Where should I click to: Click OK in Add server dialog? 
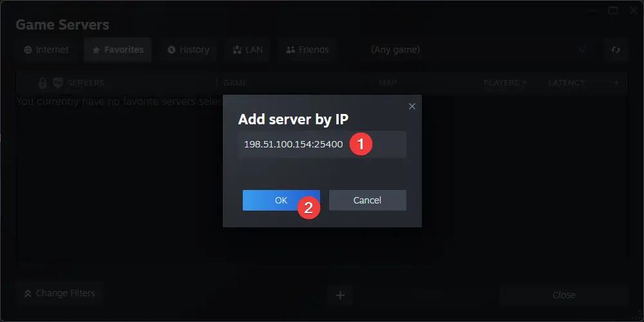(x=281, y=200)
